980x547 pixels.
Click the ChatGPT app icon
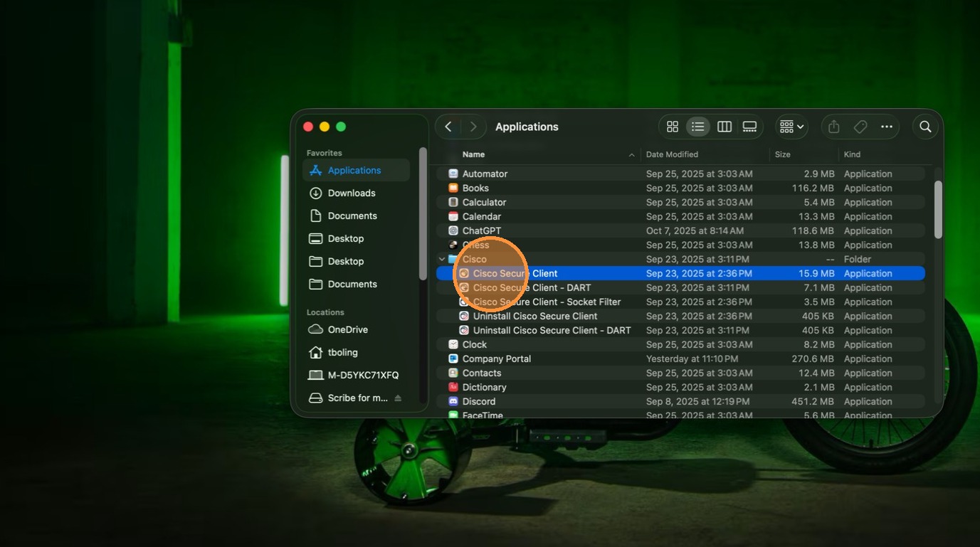click(453, 230)
